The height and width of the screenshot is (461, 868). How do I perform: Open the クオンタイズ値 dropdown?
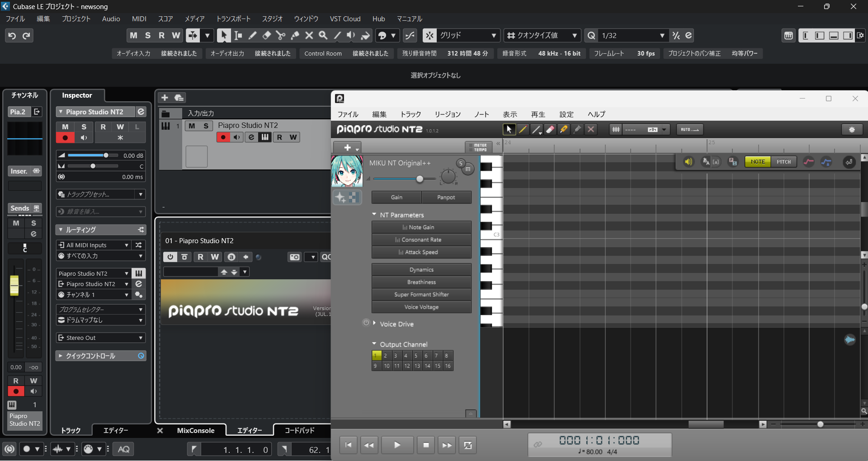point(542,35)
